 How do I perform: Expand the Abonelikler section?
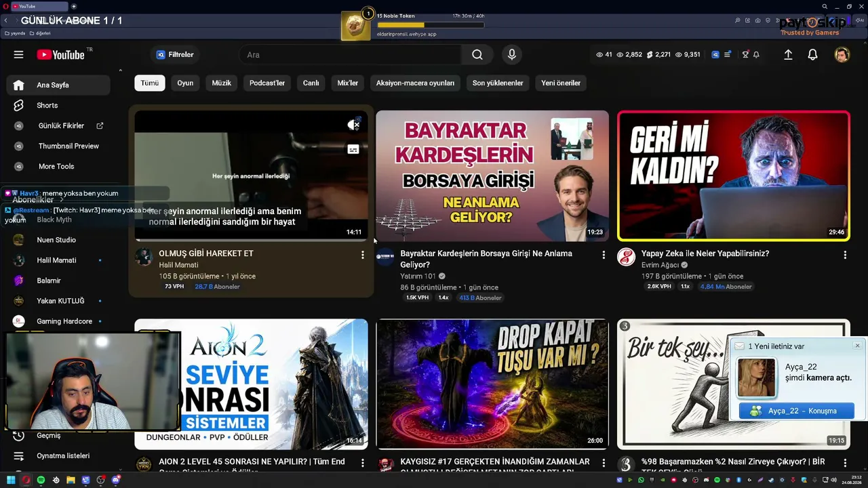point(38,199)
